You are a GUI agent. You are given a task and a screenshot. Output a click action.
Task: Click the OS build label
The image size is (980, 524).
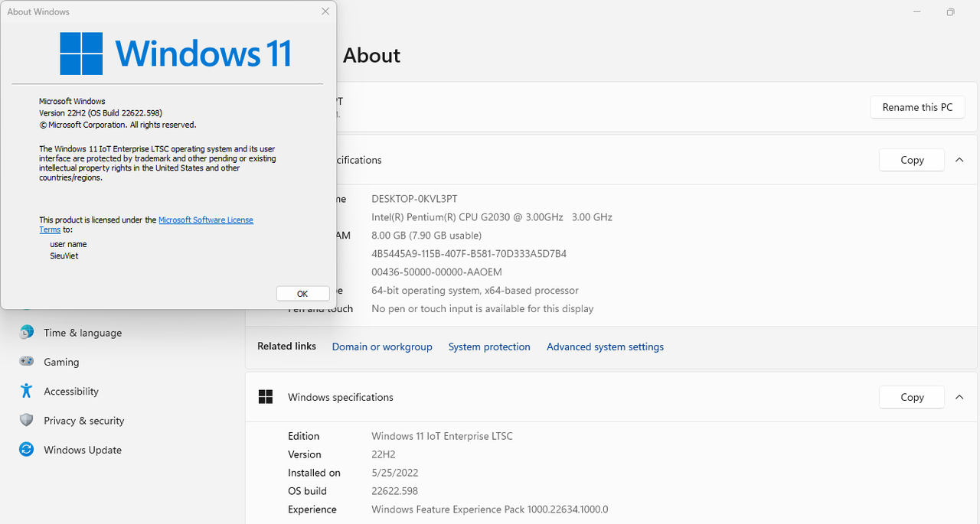(307, 491)
